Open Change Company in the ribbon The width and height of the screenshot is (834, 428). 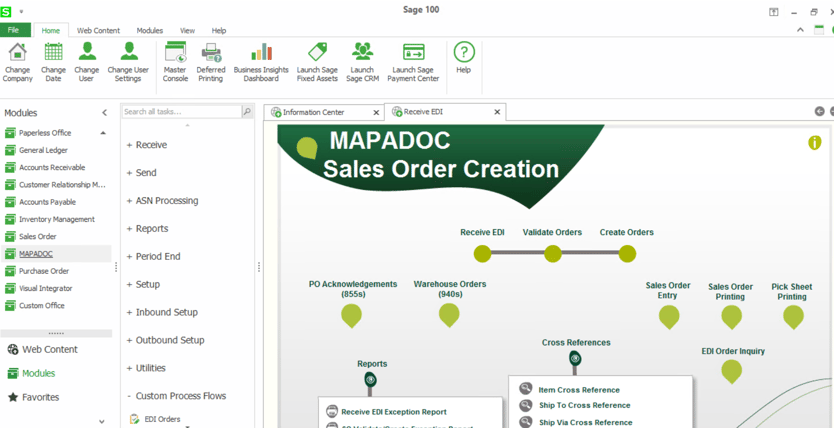[18, 62]
